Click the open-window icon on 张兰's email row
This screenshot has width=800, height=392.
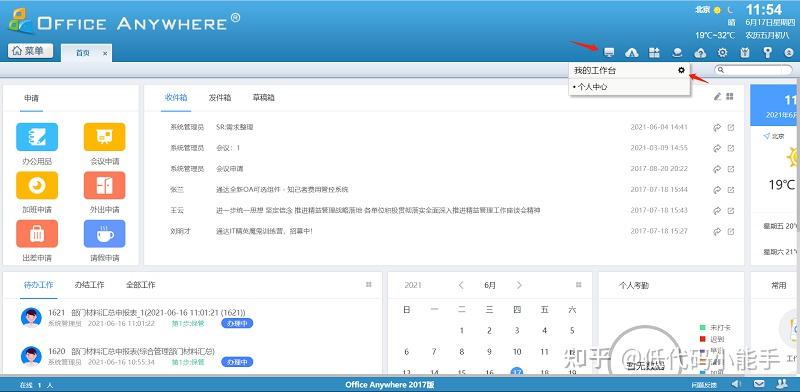(x=731, y=190)
